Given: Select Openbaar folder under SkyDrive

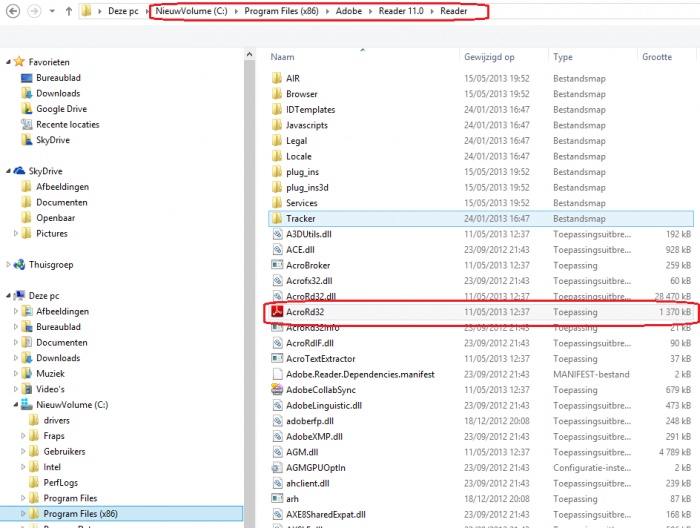Looking at the screenshot, I should click(x=55, y=218).
